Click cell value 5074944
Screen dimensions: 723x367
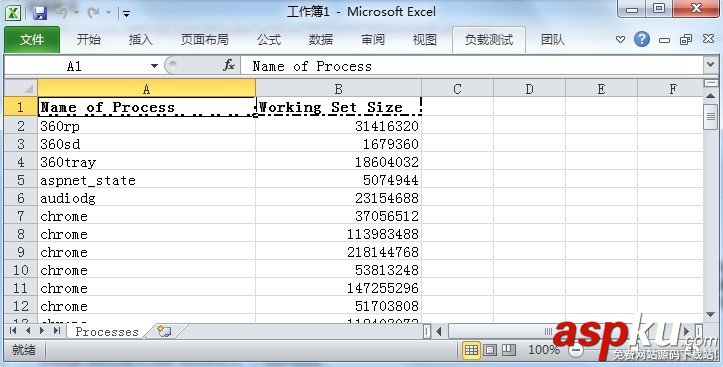tap(338, 180)
